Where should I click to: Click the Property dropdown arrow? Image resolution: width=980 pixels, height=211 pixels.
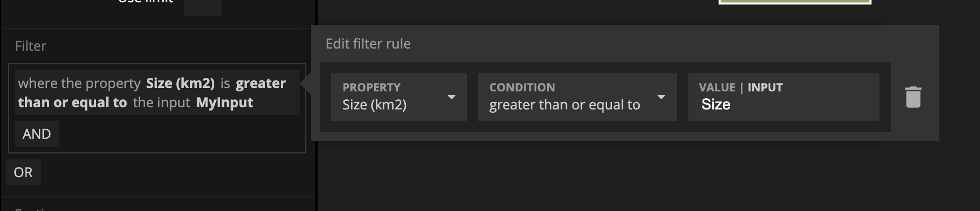(451, 97)
